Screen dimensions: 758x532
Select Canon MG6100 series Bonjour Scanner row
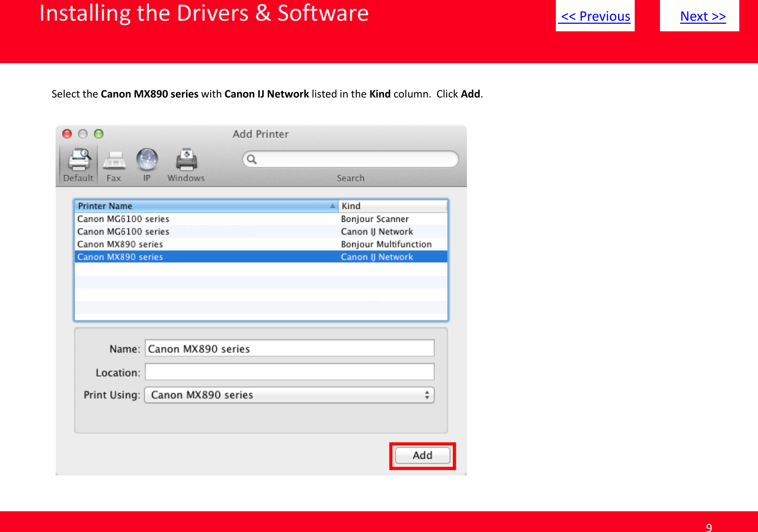point(261,219)
